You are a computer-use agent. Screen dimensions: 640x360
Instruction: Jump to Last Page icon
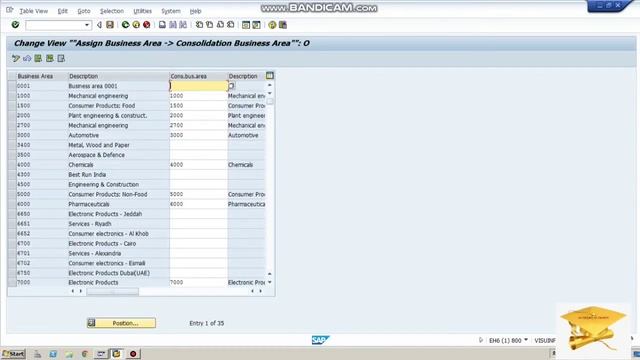pyautogui.click(x=231, y=25)
